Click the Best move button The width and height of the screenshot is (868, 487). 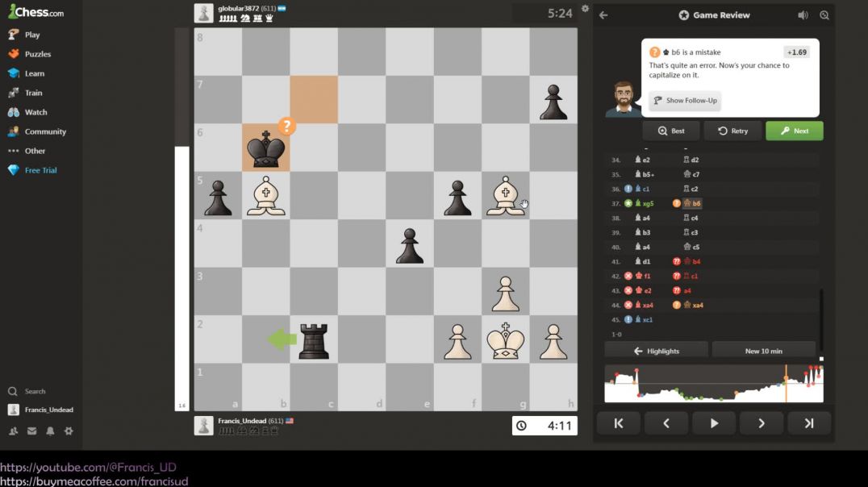click(671, 131)
